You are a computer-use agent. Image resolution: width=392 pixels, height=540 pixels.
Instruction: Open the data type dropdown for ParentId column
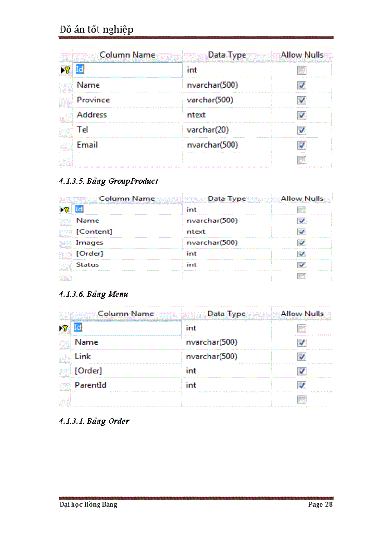(227, 385)
